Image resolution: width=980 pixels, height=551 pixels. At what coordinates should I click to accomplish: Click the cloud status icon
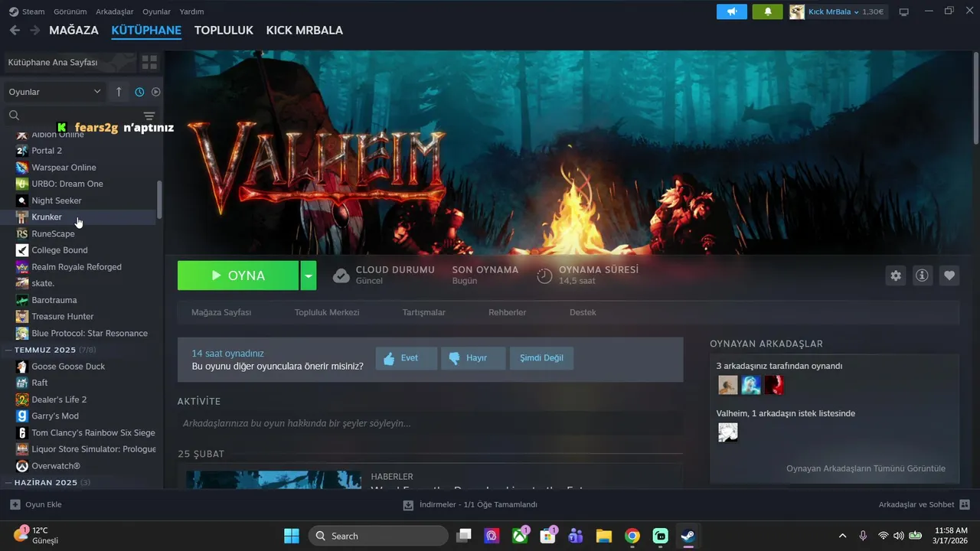coord(341,275)
